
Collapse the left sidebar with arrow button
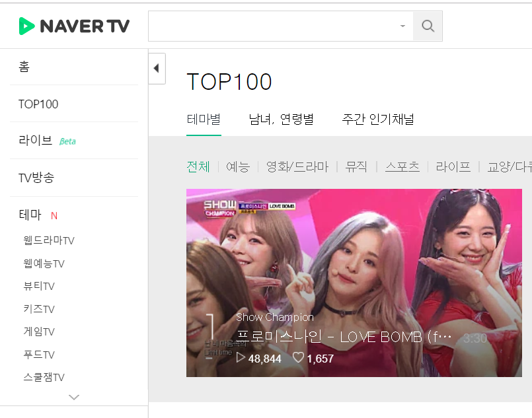pos(157,69)
